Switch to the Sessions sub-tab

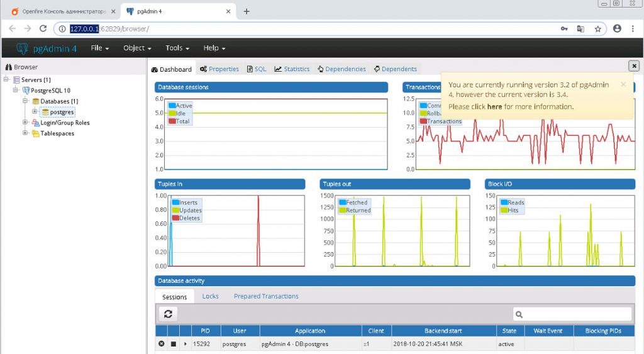click(175, 297)
